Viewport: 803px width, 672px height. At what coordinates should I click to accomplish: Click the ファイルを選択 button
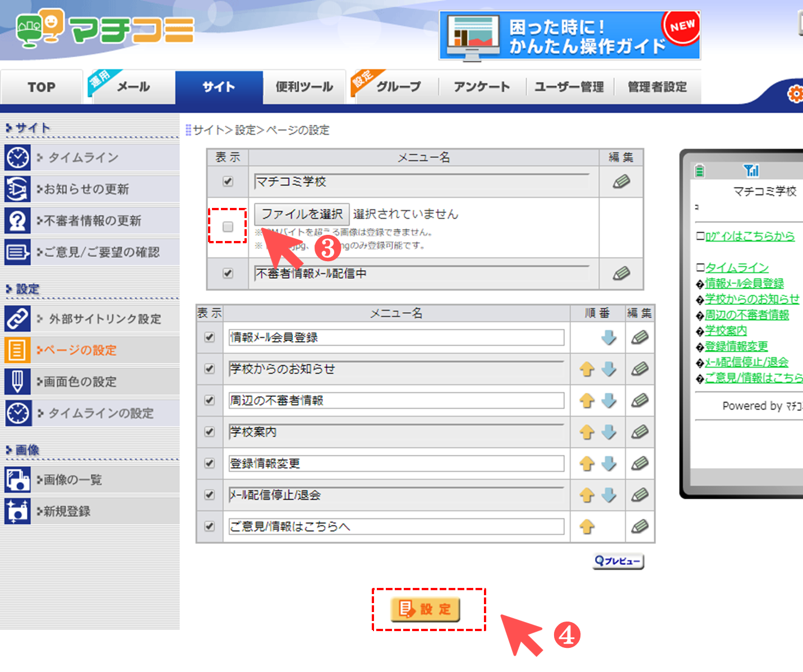302,214
